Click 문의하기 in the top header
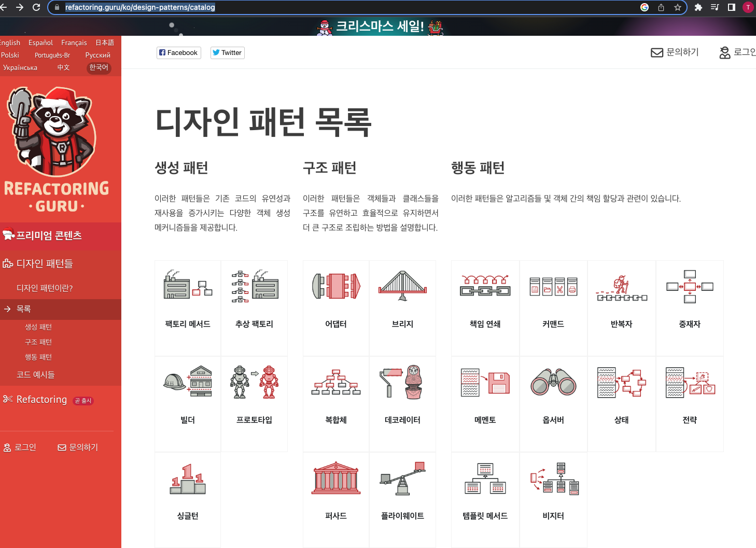756x548 pixels. click(x=675, y=52)
